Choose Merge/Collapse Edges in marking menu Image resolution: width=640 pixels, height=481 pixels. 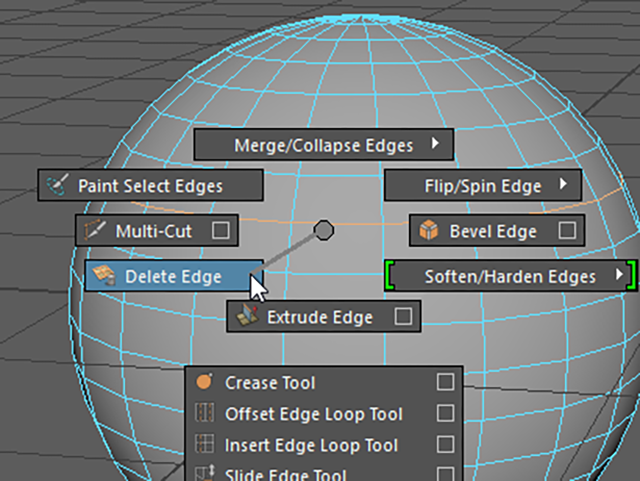pyautogui.click(x=324, y=145)
